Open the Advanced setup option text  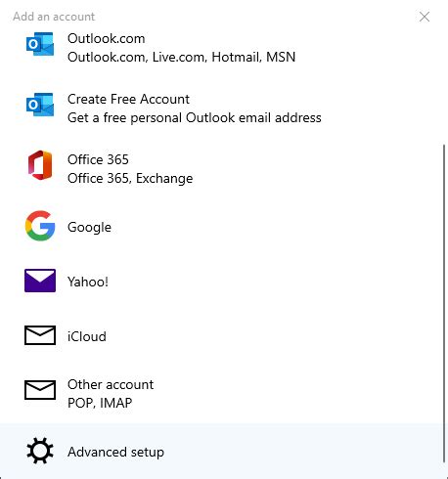[115, 452]
